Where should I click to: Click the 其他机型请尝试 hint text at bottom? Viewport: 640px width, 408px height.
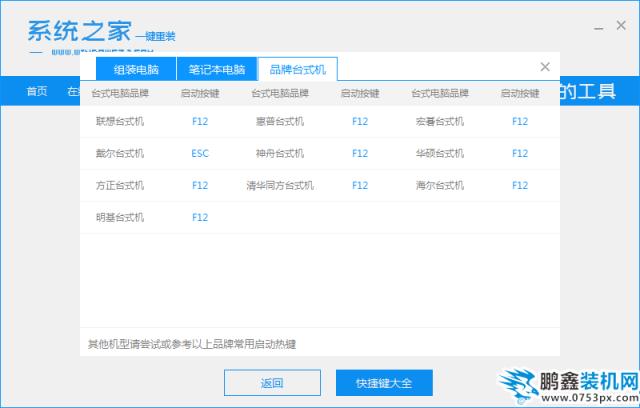[x=192, y=344]
